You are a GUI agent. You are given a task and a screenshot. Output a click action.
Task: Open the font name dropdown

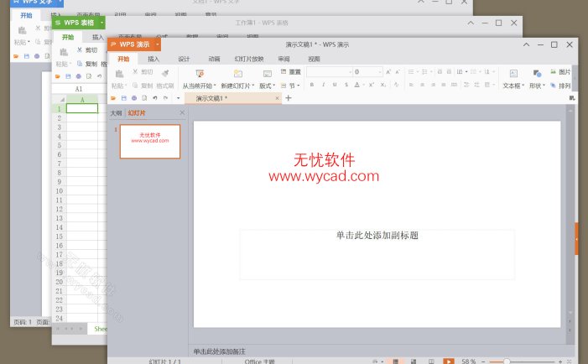351,71
